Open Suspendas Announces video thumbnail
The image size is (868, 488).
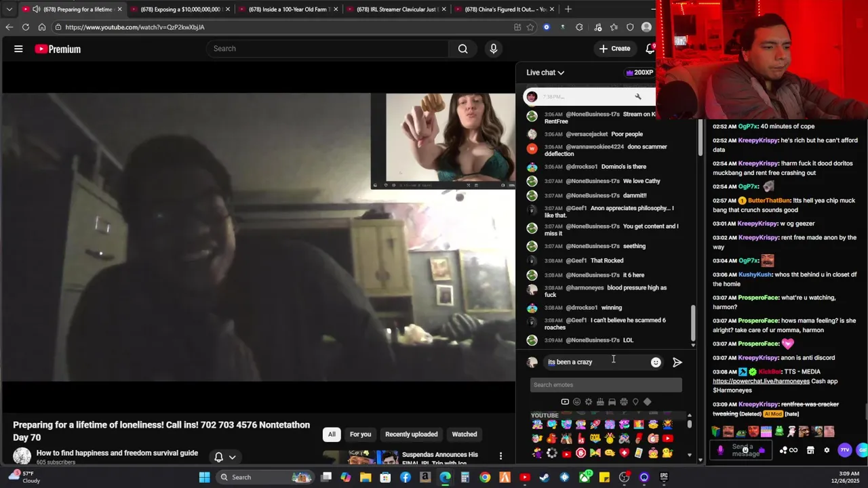pyautogui.click(x=360, y=457)
